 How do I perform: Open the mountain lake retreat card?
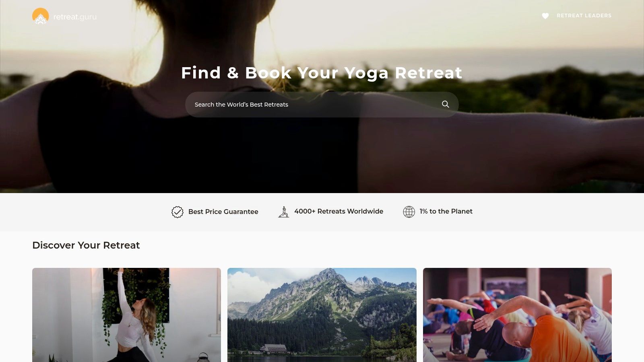point(322,315)
